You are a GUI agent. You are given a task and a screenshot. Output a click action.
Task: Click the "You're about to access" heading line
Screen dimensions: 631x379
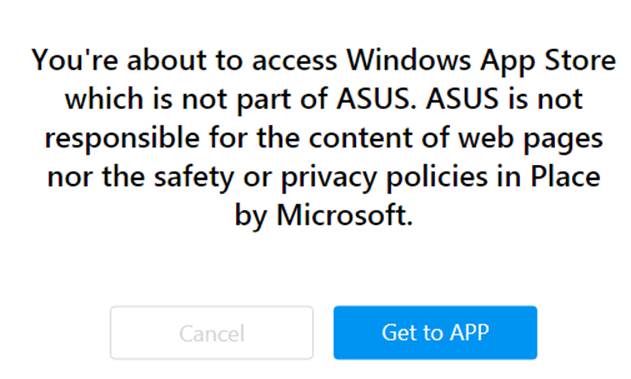pos(324,60)
